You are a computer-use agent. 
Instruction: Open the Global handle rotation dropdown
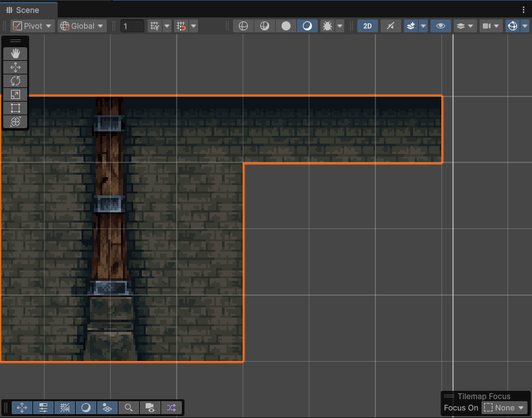point(82,26)
